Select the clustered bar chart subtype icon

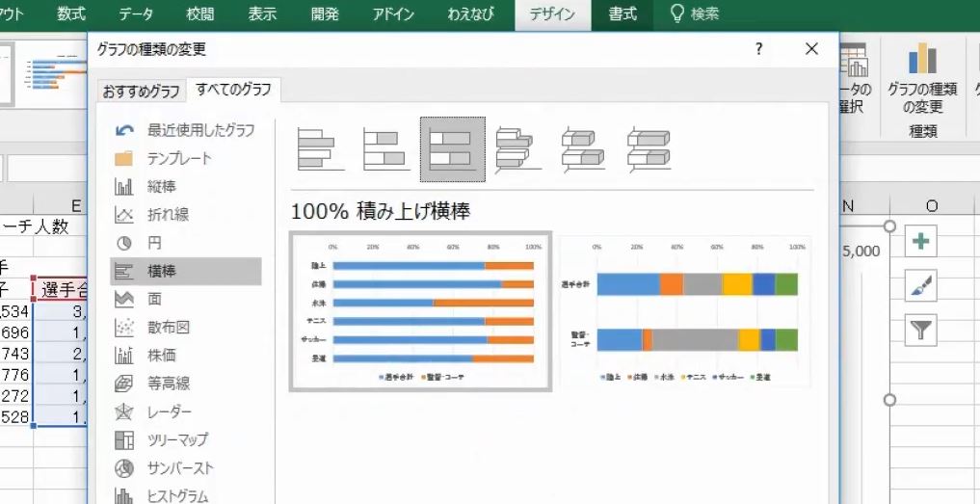pyautogui.click(x=322, y=149)
